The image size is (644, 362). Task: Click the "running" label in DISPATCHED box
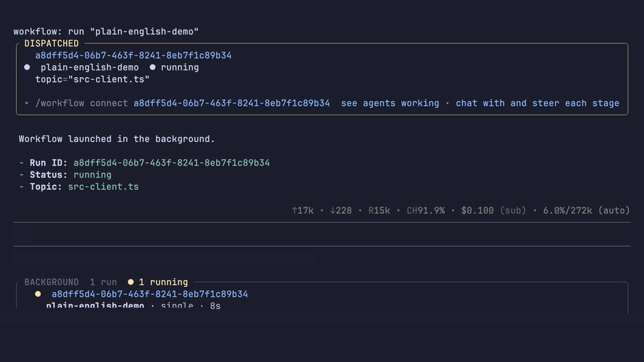[x=180, y=67]
